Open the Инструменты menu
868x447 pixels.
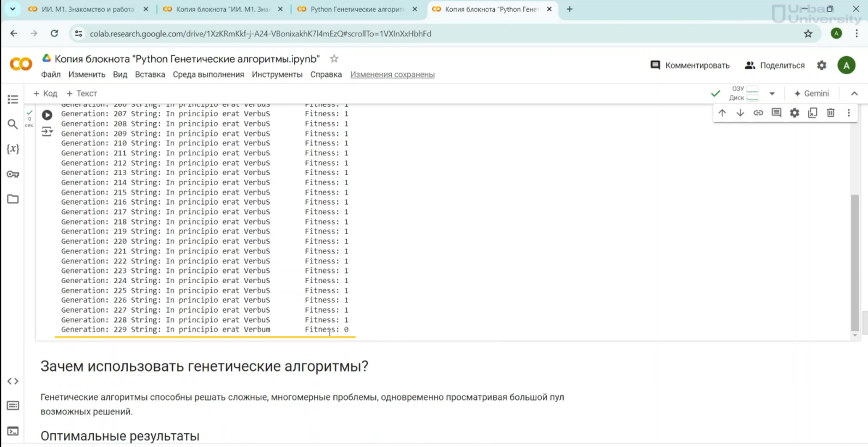(x=277, y=75)
